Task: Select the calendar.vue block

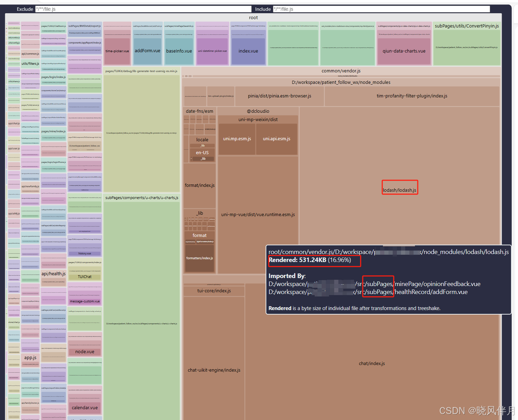Action: [85, 407]
